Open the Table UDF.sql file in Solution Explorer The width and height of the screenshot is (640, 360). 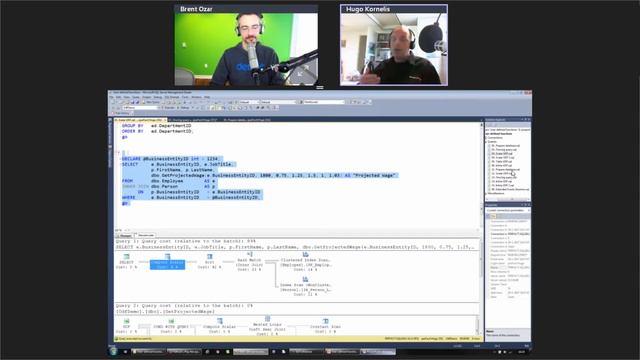tap(502, 162)
